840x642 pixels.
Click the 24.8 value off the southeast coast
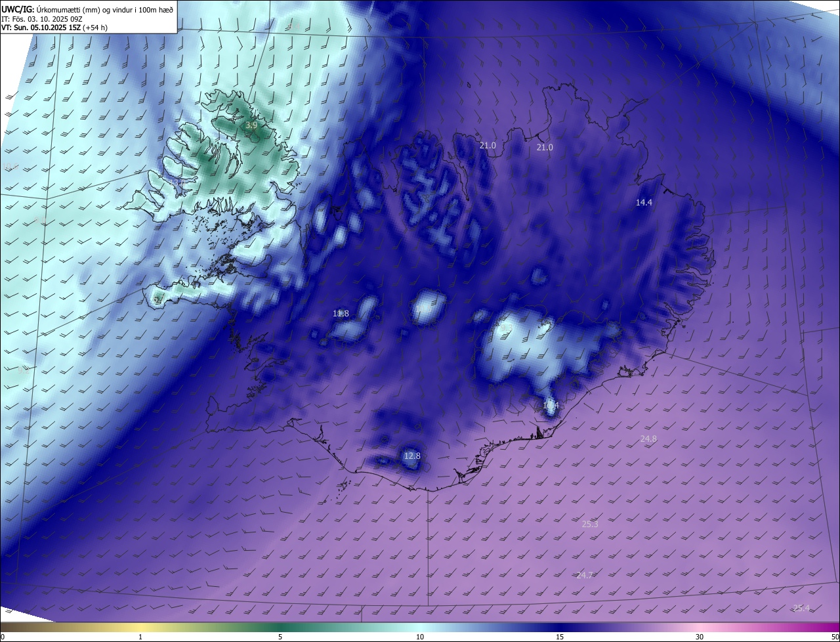click(648, 439)
